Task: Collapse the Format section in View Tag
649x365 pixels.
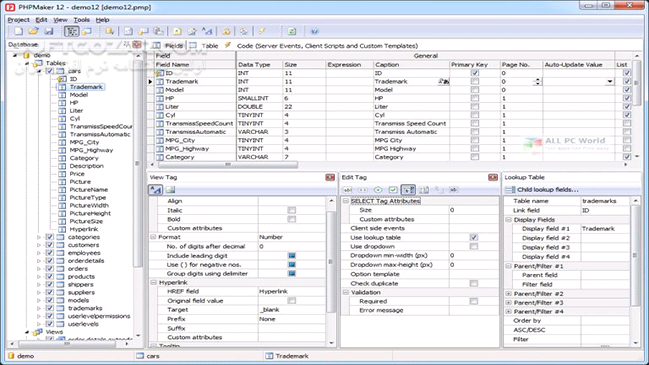Action: click(153, 237)
